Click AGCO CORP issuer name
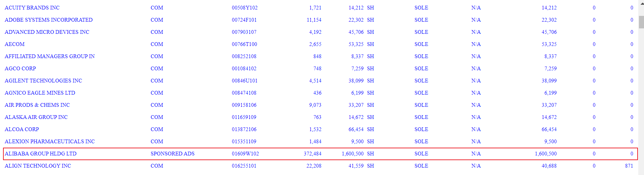The height and width of the screenshot is (175, 644). tap(20, 69)
